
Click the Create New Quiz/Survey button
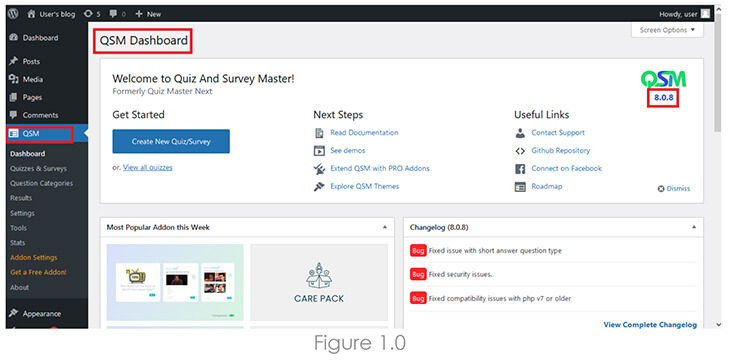(171, 141)
